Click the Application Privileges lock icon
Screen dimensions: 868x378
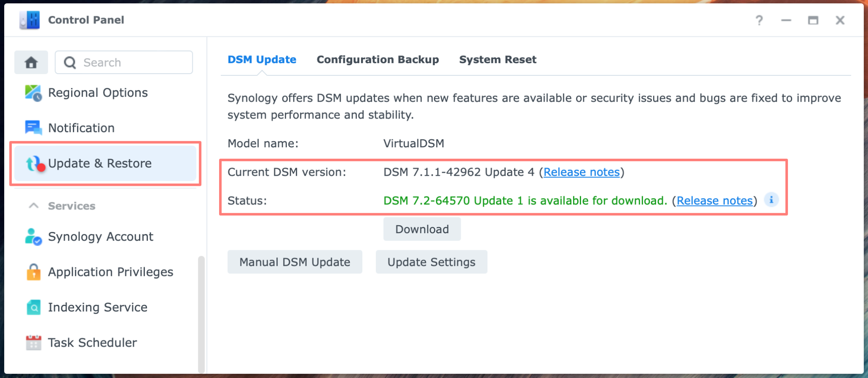click(33, 272)
